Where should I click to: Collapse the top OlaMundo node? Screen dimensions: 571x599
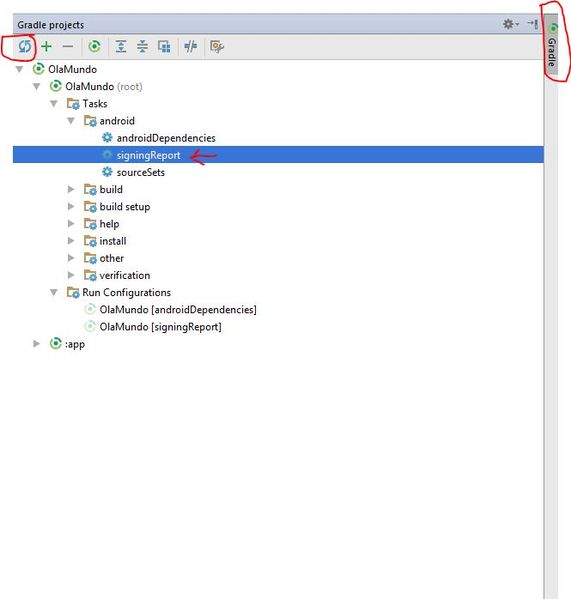[19, 69]
